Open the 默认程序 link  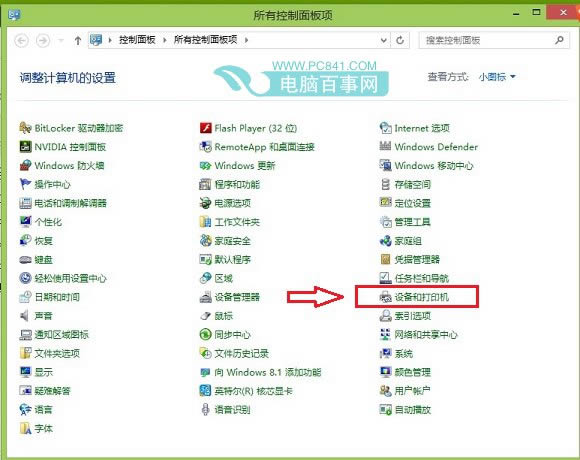click(233, 260)
